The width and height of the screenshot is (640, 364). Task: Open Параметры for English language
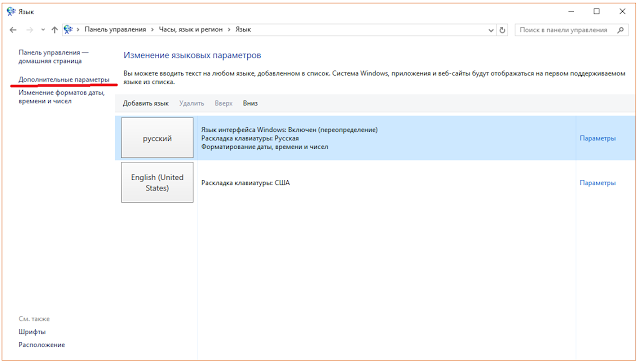[598, 183]
